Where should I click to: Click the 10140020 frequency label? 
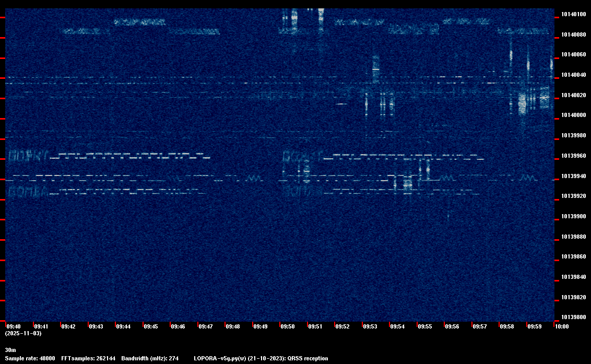click(x=574, y=95)
